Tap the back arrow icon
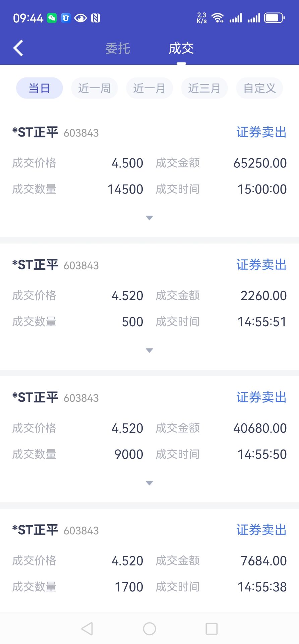 (18, 48)
